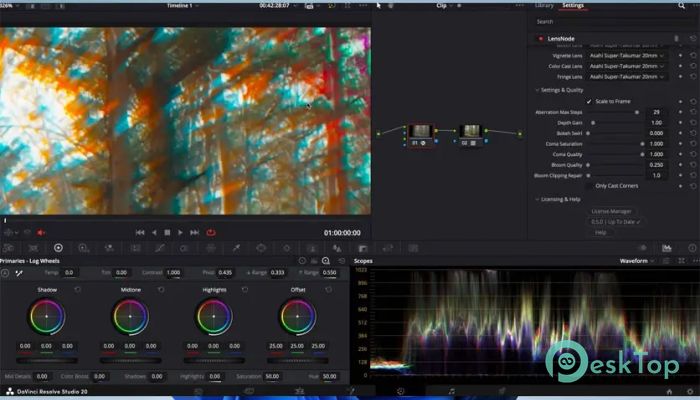The image size is (700, 400).
Task: Select node 01 in node graph
Action: 421,135
